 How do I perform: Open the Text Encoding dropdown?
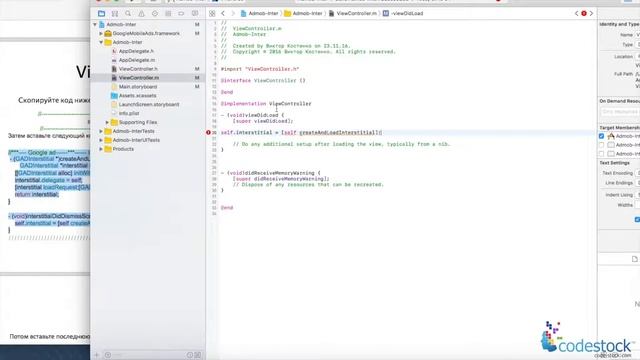click(637, 173)
